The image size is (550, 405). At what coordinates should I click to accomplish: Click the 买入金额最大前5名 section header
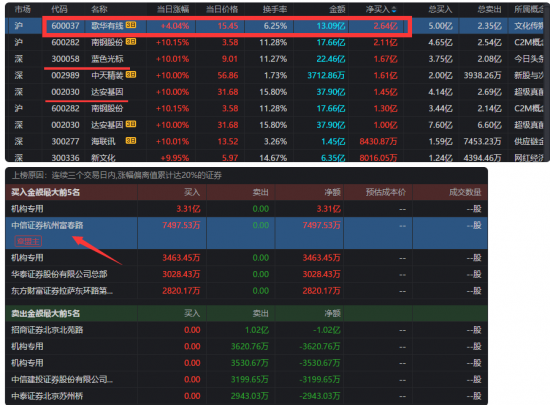(46, 193)
